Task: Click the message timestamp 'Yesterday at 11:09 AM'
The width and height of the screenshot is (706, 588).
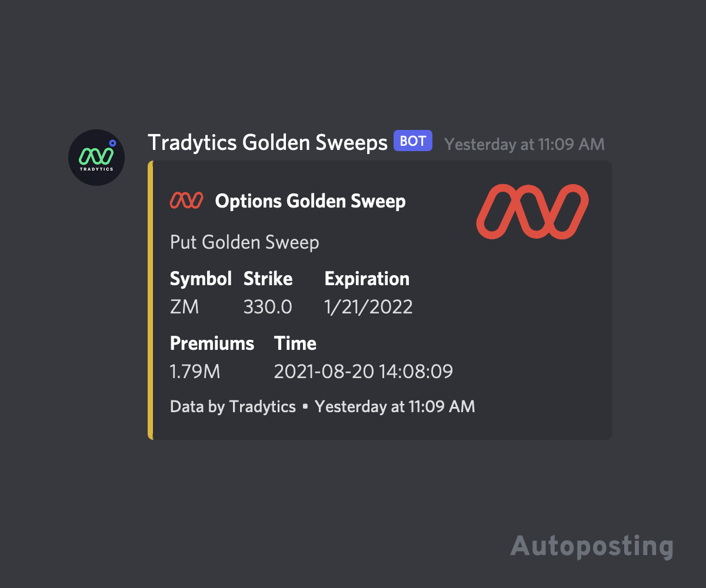Action: tap(524, 144)
